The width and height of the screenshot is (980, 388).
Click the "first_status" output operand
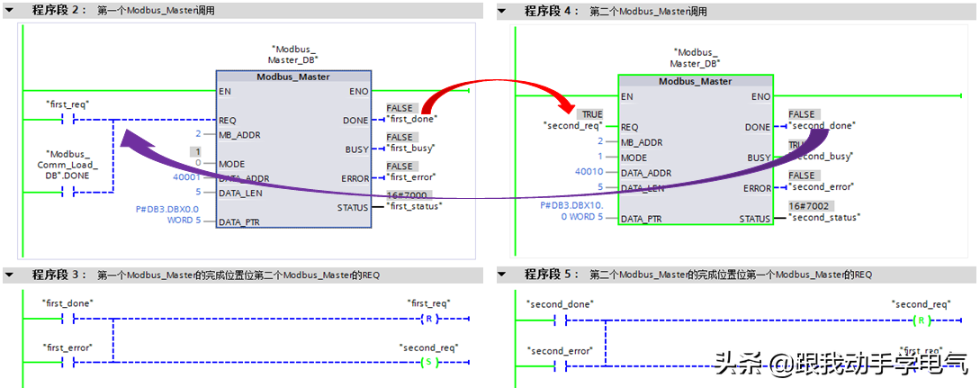tap(414, 205)
